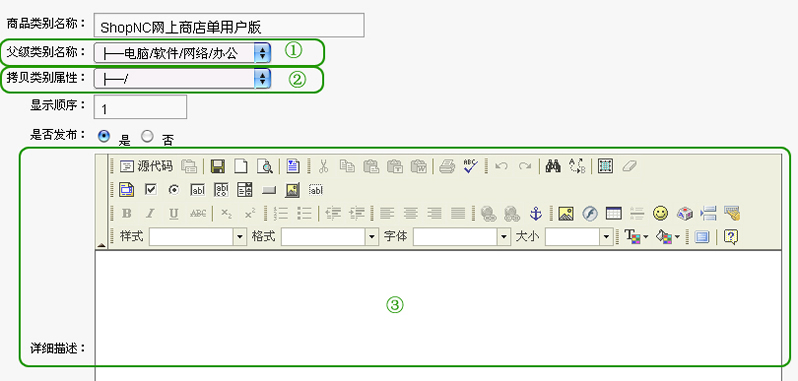Apply subscript formatting

[226, 214]
